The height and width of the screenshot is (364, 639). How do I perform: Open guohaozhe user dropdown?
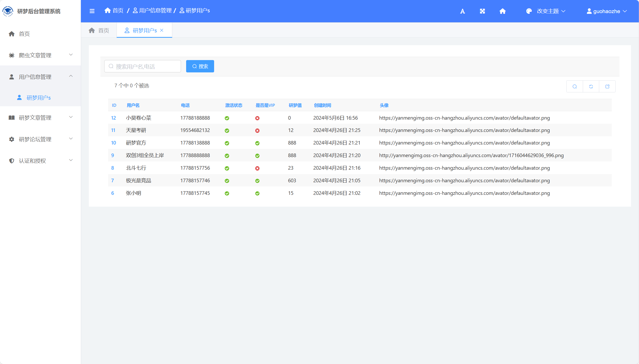[606, 11]
